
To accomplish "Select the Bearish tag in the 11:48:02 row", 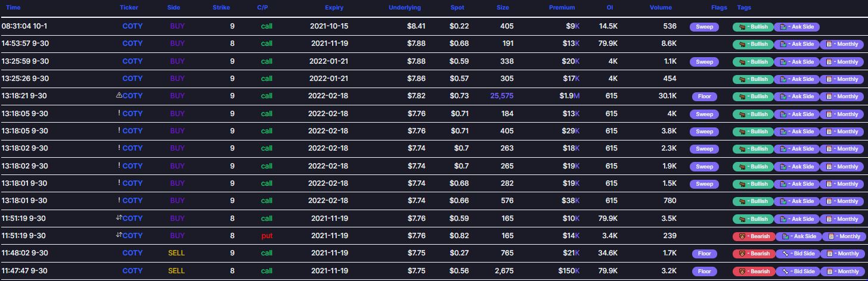I will pos(754,254).
